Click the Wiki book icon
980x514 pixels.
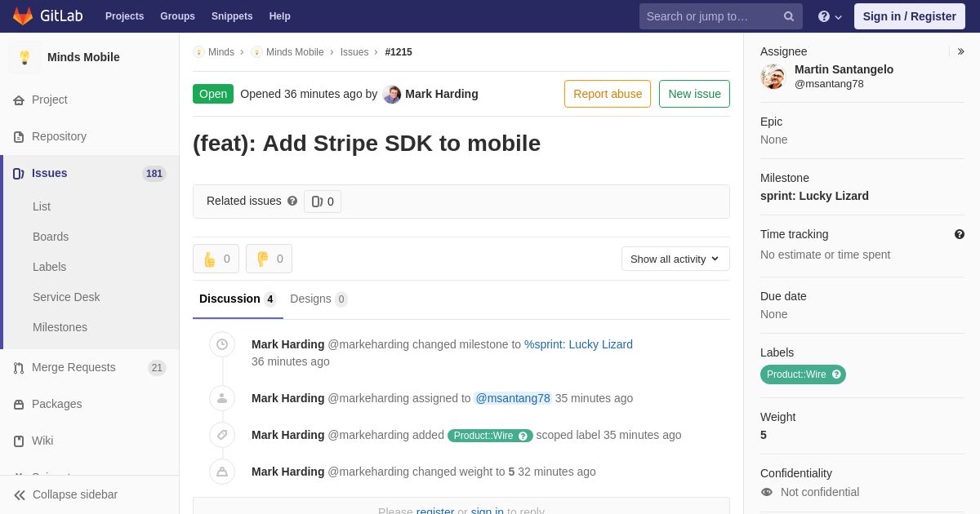(x=19, y=441)
